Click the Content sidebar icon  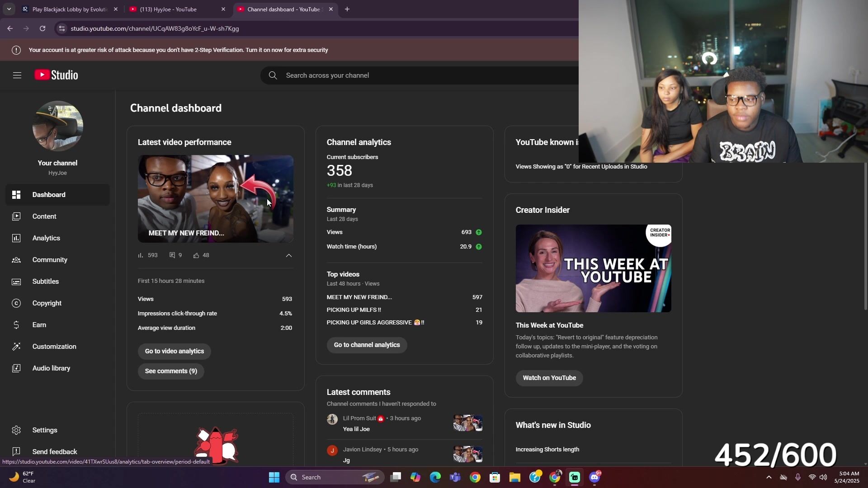click(16, 216)
